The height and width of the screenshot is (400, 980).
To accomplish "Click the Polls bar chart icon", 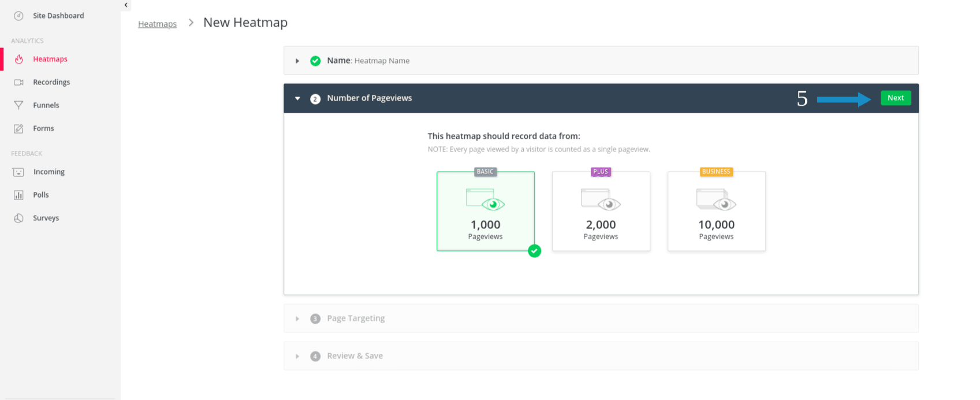I will [18, 195].
